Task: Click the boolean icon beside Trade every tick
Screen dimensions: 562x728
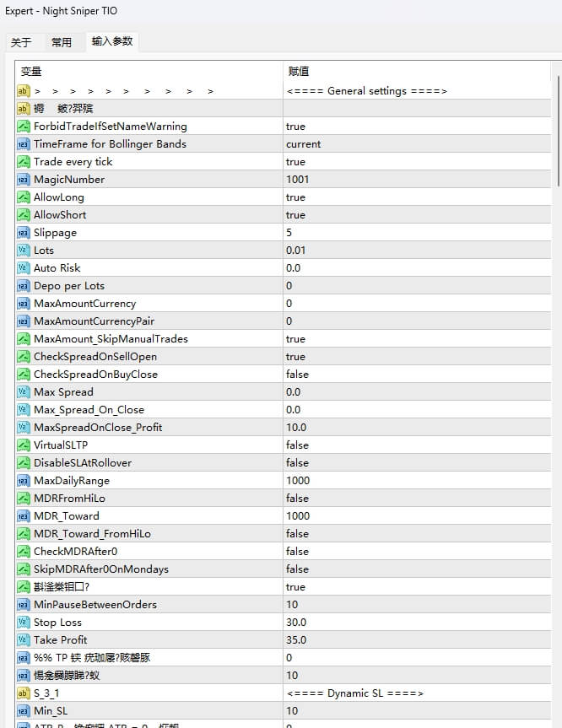Action: point(24,162)
